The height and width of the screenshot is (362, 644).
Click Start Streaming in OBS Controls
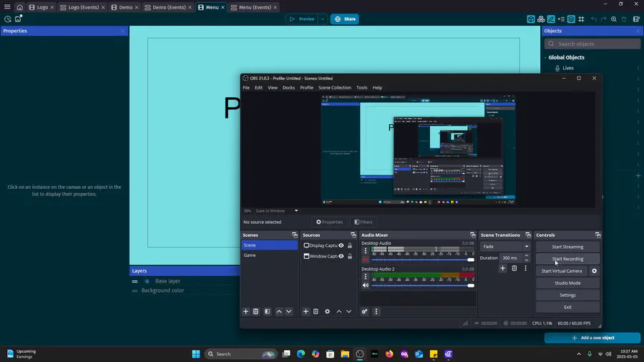[x=567, y=247]
